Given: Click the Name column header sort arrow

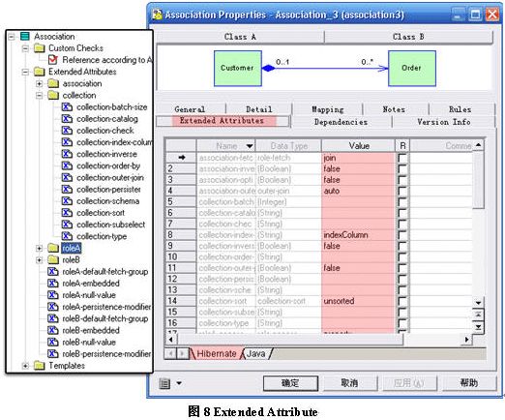Looking at the screenshot, I should pos(250,146).
